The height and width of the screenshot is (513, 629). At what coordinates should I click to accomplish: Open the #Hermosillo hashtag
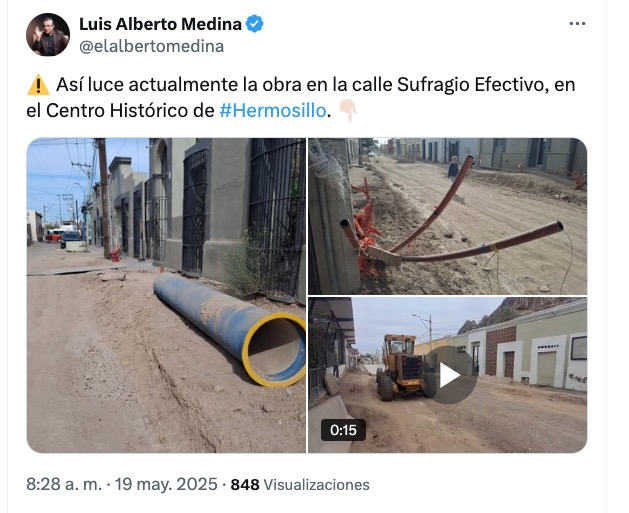point(273,111)
